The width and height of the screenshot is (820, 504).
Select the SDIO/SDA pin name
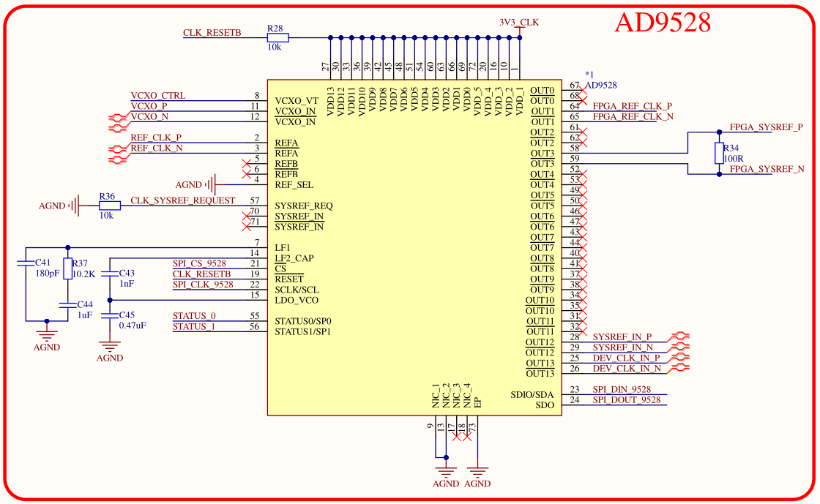[532, 394]
